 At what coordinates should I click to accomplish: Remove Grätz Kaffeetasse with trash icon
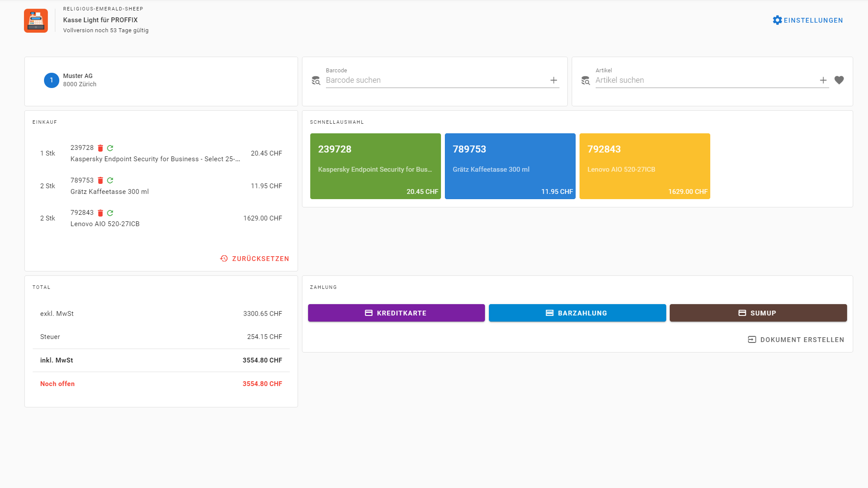point(100,180)
